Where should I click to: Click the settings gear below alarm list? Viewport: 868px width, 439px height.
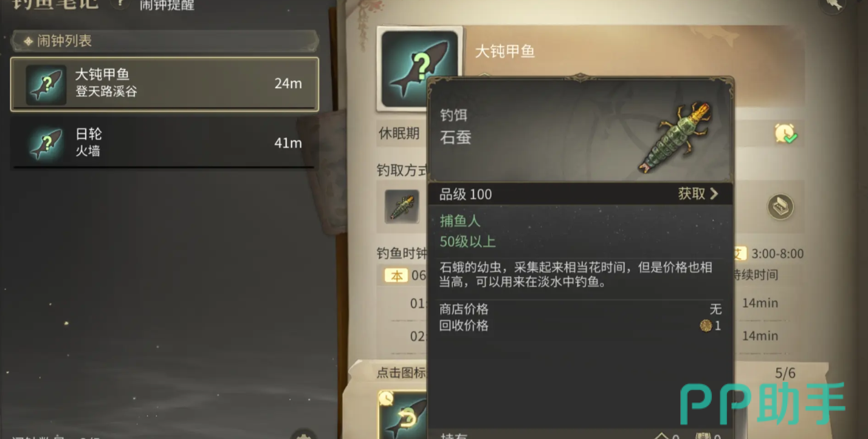[303, 435]
